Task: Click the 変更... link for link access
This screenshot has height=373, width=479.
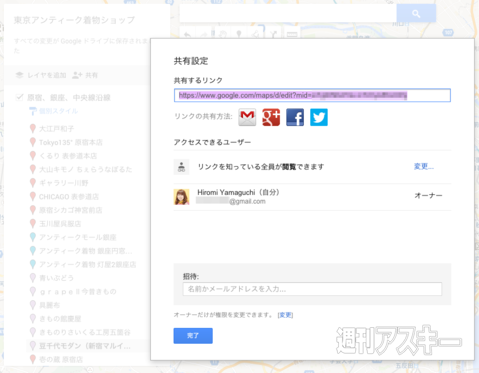Action: [x=424, y=166]
